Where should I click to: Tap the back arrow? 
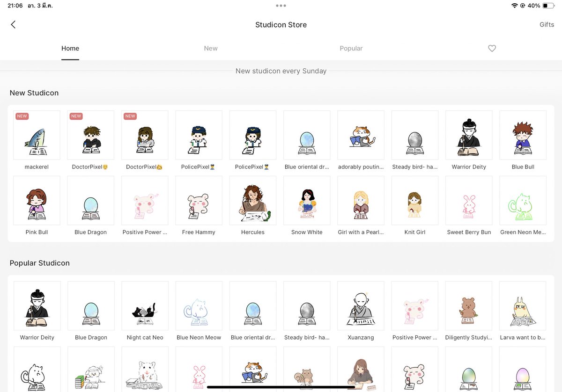pyautogui.click(x=13, y=25)
